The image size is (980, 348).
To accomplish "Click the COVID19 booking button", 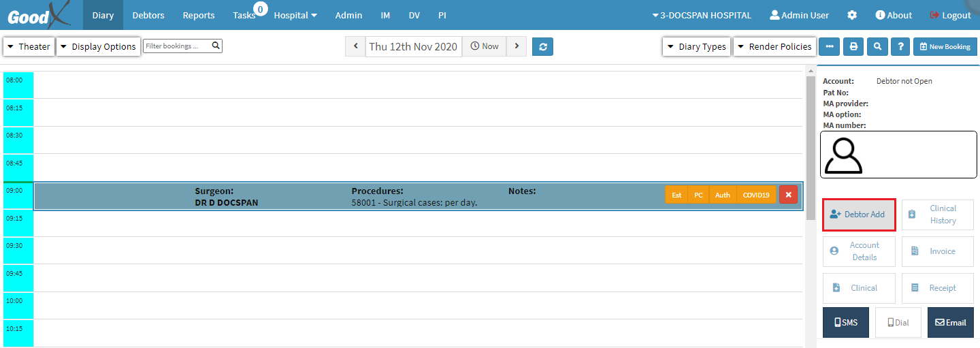I will [756, 195].
